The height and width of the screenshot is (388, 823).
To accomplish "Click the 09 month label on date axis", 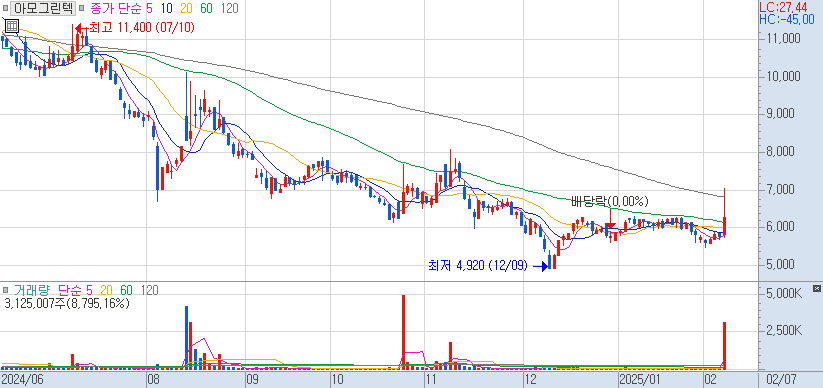I will (x=251, y=379).
